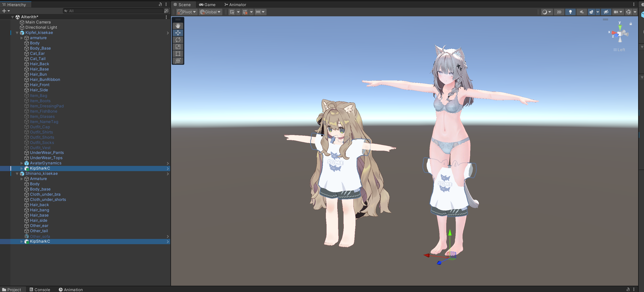Toggle hidden objects visibility eye icon
644x292 pixels.
(606, 12)
